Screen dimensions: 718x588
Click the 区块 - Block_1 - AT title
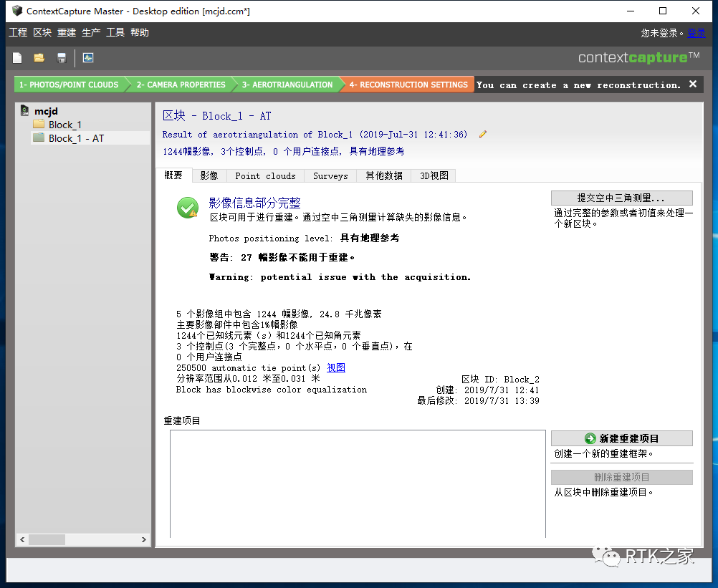[x=216, y=116]
